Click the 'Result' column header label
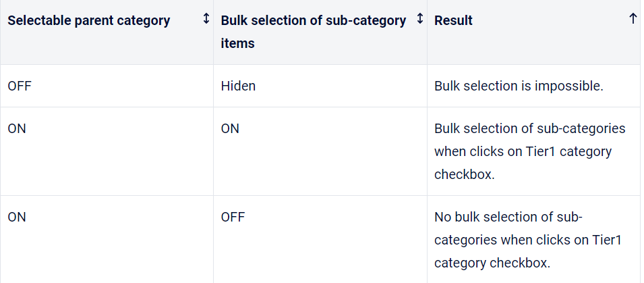The image size is (644, 283). point(453,20)
